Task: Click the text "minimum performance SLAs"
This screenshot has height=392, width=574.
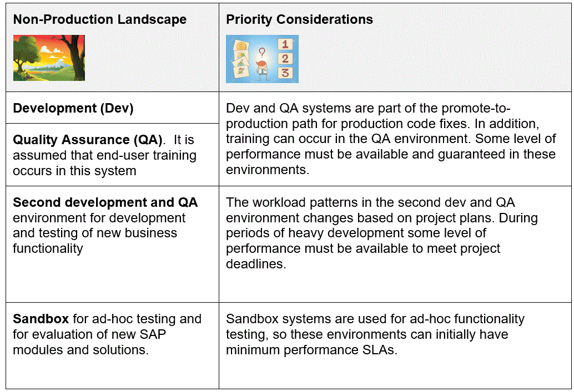Action: pyautogui.click(x=311, y=350)
